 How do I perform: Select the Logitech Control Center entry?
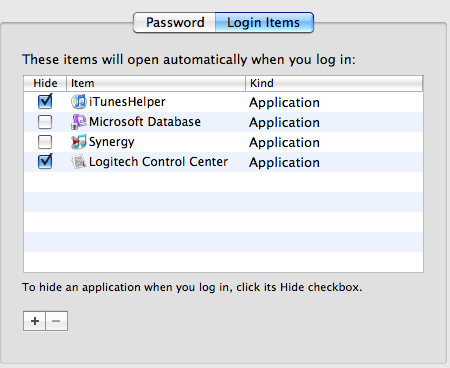tap(158, 162)
